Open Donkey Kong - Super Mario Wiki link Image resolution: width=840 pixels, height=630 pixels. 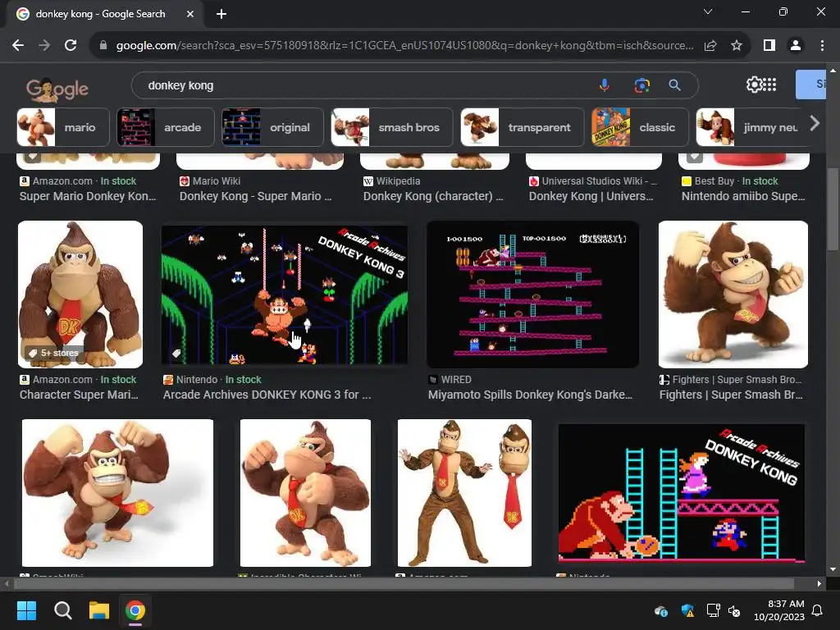pyautogui.click(x=256, y=196)
